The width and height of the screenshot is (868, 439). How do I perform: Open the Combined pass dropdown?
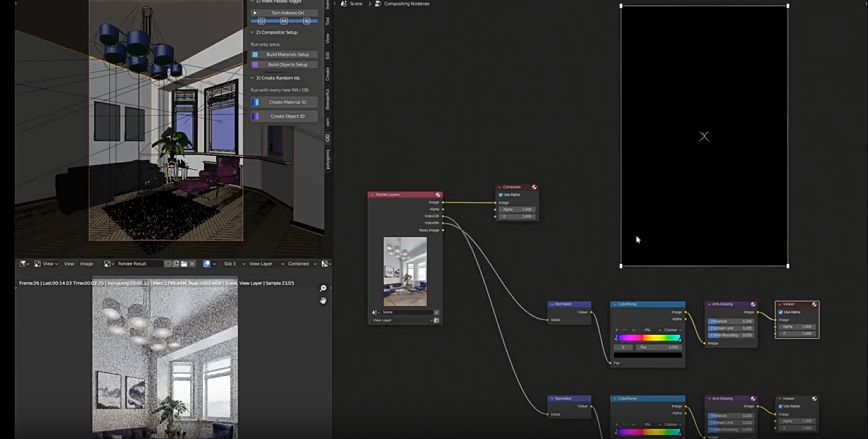pos(300,264)
